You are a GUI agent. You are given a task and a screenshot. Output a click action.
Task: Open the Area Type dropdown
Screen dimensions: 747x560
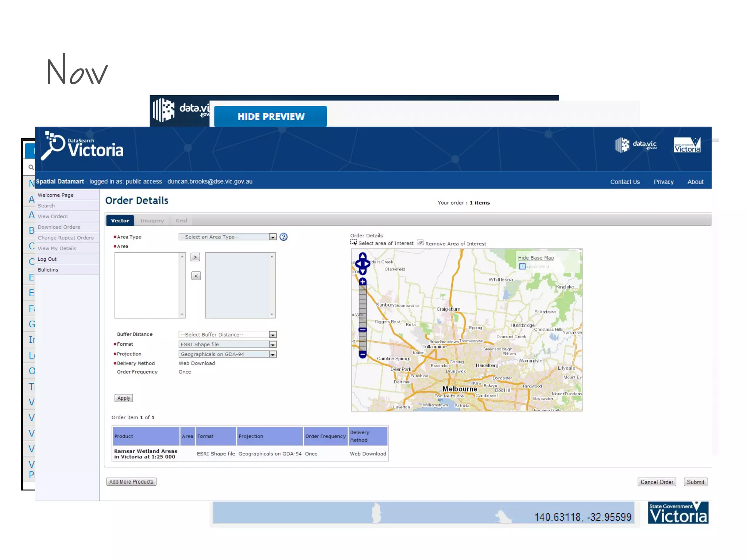click(x=272, y=237)
